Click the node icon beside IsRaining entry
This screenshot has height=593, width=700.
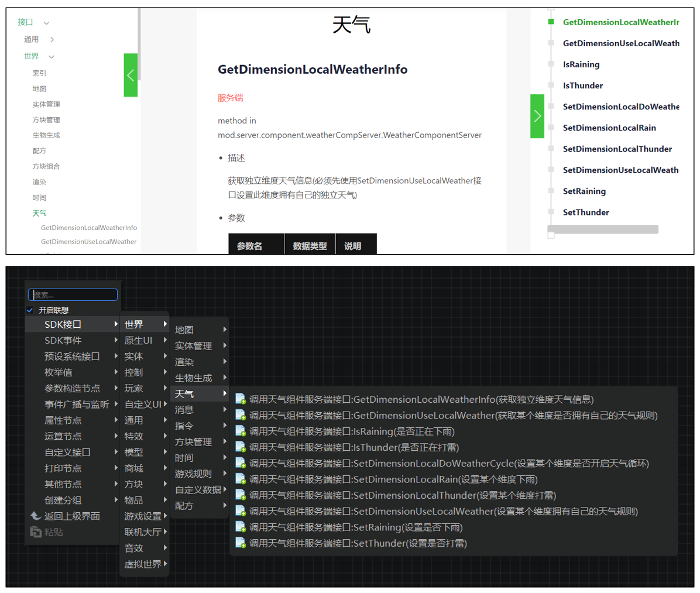point(241,431)
